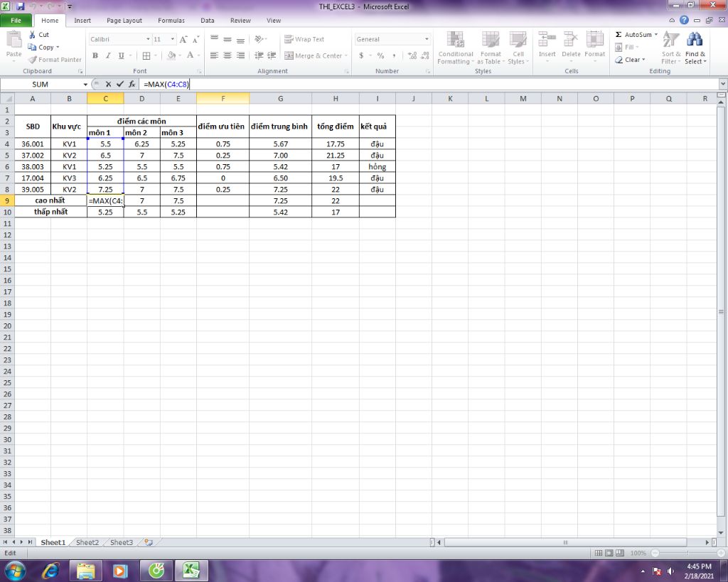Open the font size 11 dropdown
728x582 pixels.
(172, 40)
